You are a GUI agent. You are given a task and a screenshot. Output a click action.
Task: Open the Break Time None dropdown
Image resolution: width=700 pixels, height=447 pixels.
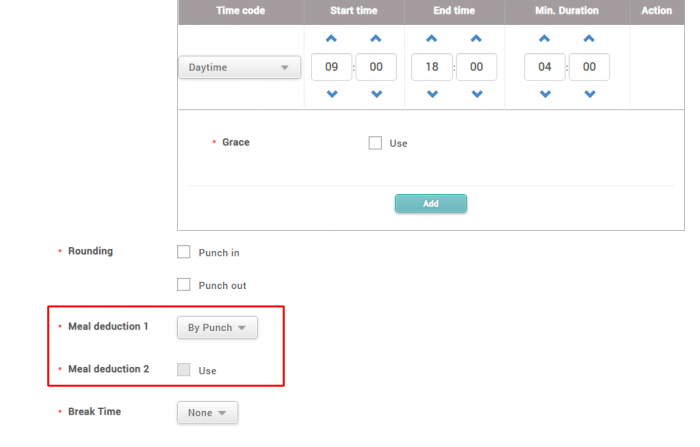pos(207,412)
